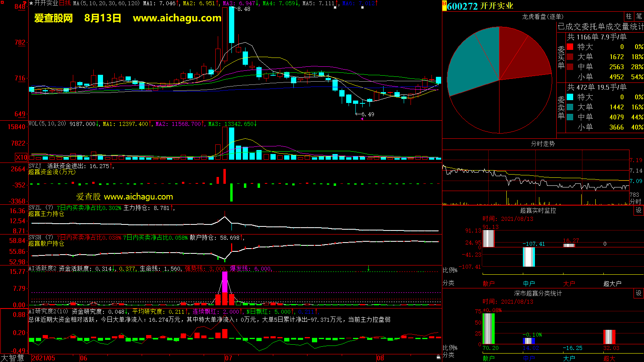644x362 pixels.
Task: Click the red square icon in top-left corner
Action: click(x=2, y=2)
